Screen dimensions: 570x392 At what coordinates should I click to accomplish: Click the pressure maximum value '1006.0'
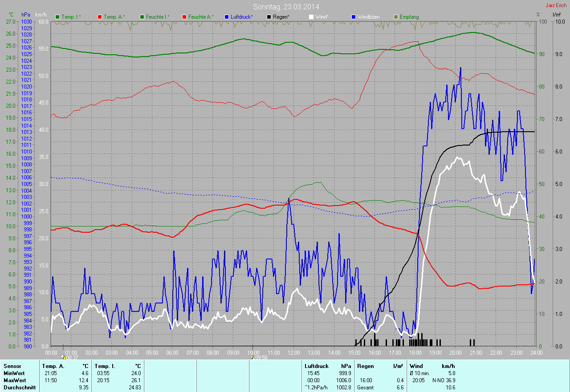tap(343, 380)
